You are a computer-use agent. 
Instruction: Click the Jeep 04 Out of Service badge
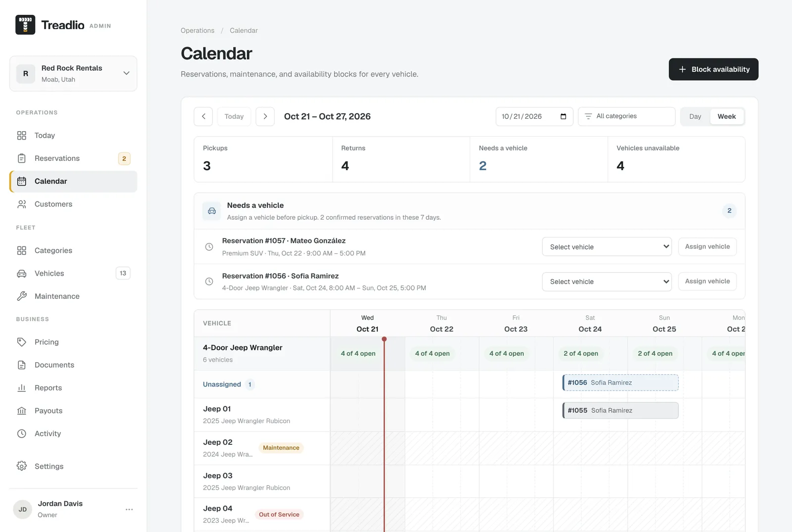[x=279, y=515]
